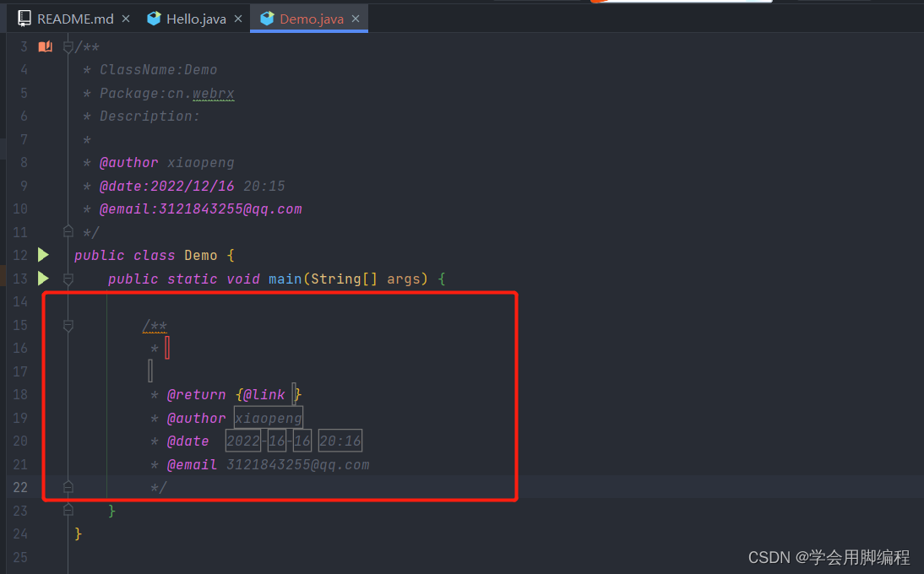Close the Hello.java tab
Screen dimensions: 924x574
(238, 19)
